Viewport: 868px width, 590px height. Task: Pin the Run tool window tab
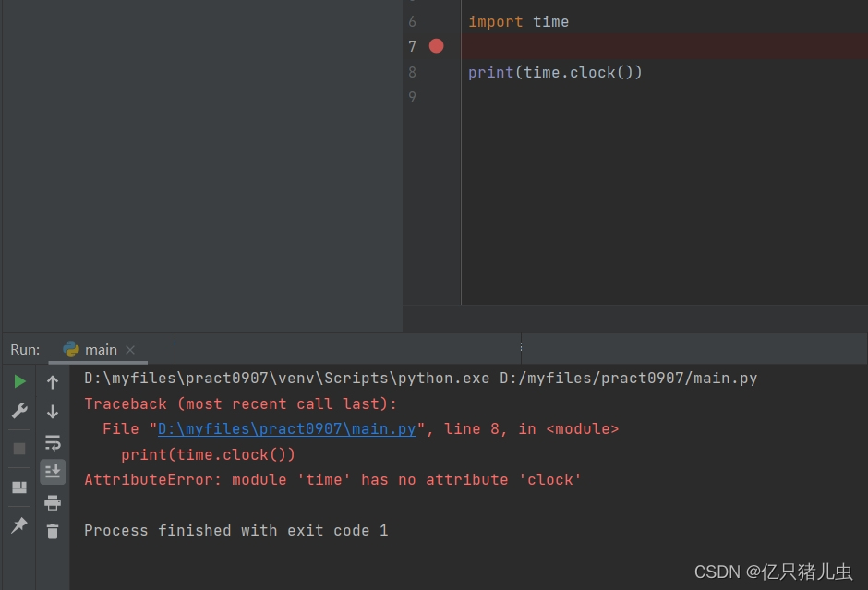pyautogui.click(x=18, y=526)
